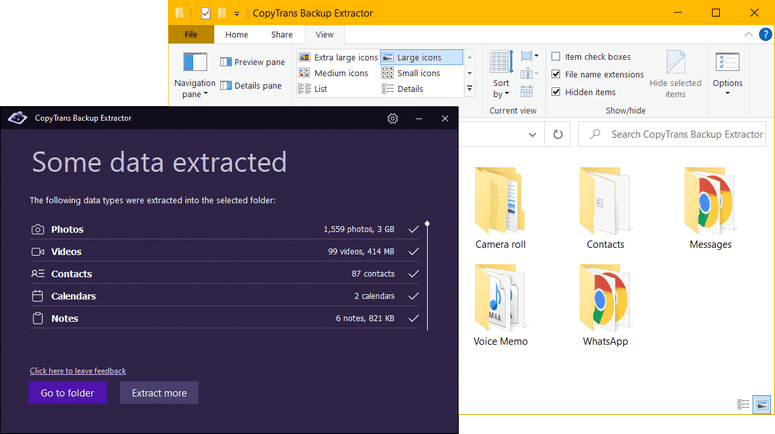This screenshot has width=775, height=434.
Task: Expand the Navigation pane dropdown arrow
Action: pyautogui.click(x=206, y=94)
